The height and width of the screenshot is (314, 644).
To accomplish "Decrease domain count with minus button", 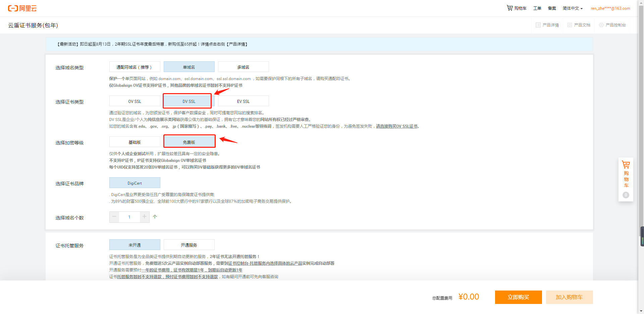I will (x=114, y=217).
